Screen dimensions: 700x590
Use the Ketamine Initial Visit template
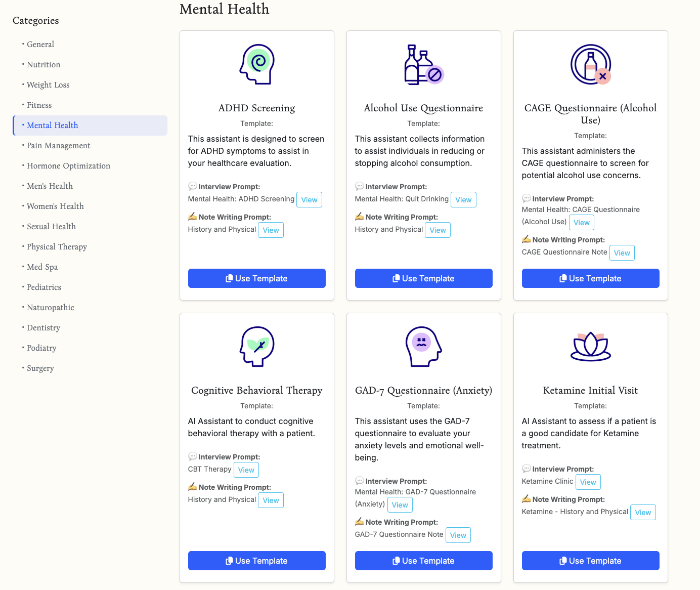pyautogui.click(x=590, y=561)
